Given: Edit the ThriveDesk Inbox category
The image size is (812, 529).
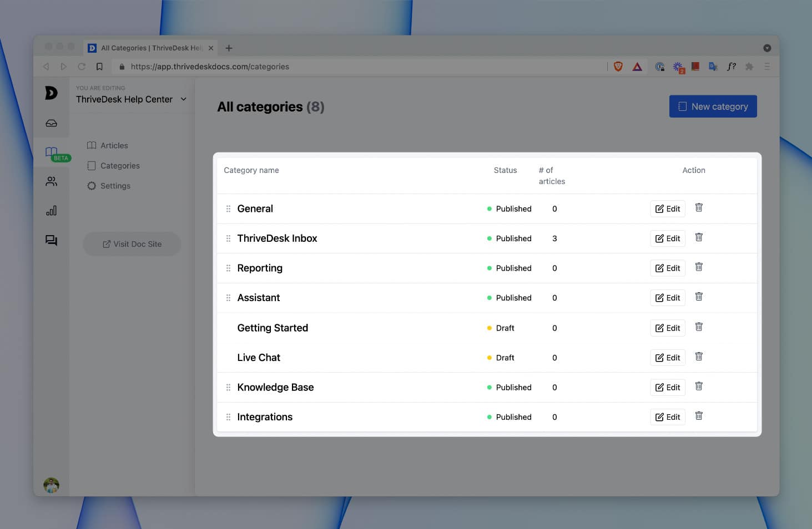Looking at the screenshot, I should tap(668, 238).
